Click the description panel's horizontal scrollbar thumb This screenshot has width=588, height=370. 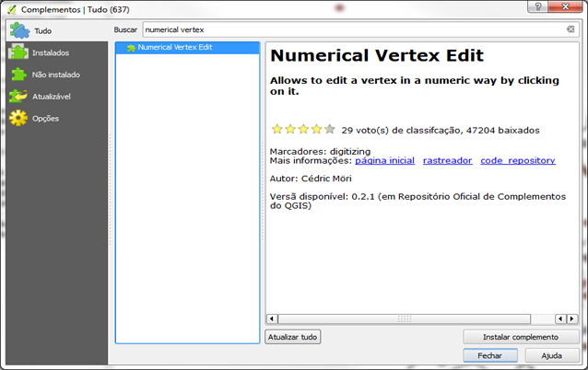[402, 318]
